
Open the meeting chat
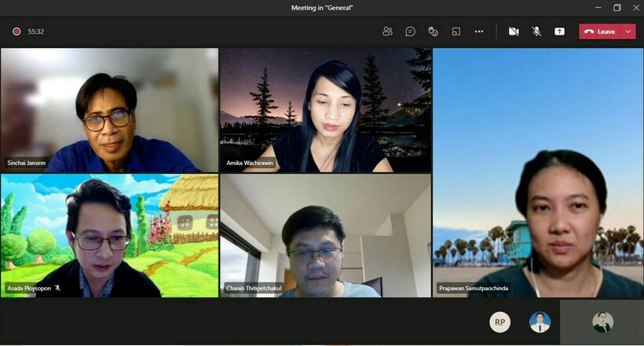pos(410,31)
